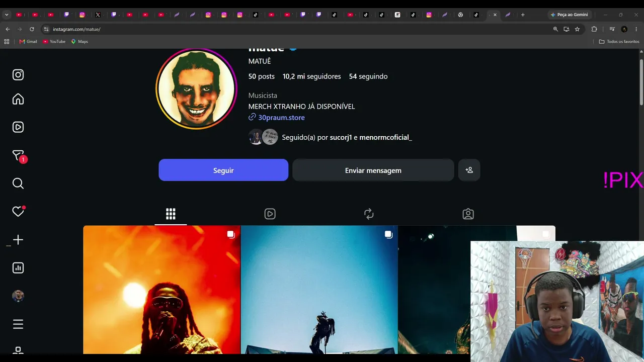Switch to the tagged photos tab
This screenshot has height=362, width=644.
pos(468,214)
